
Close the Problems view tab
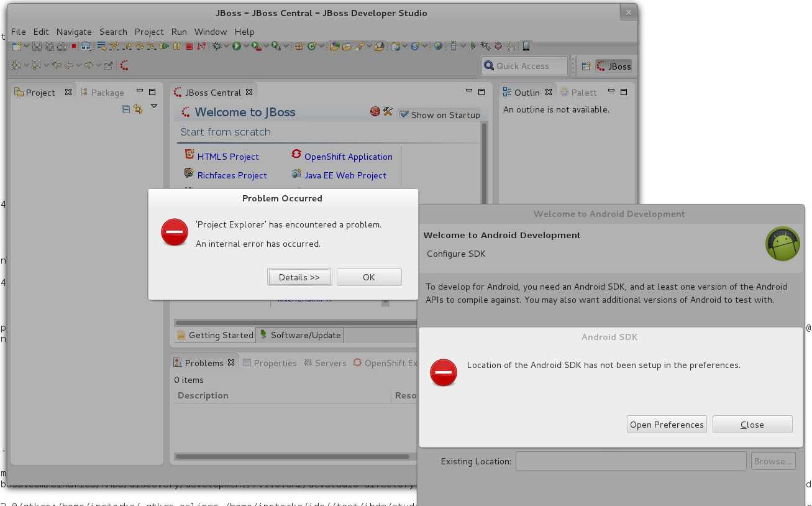[x=231, y=362]
